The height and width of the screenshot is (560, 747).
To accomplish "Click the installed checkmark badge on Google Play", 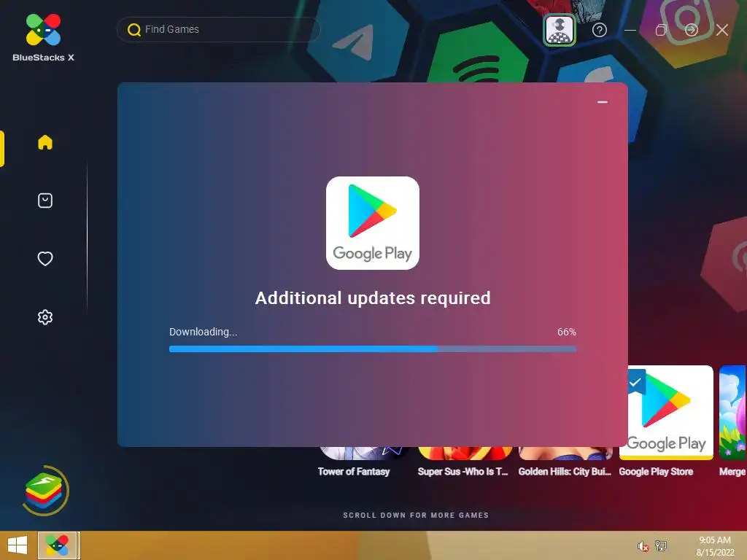I will coord(635,382).
